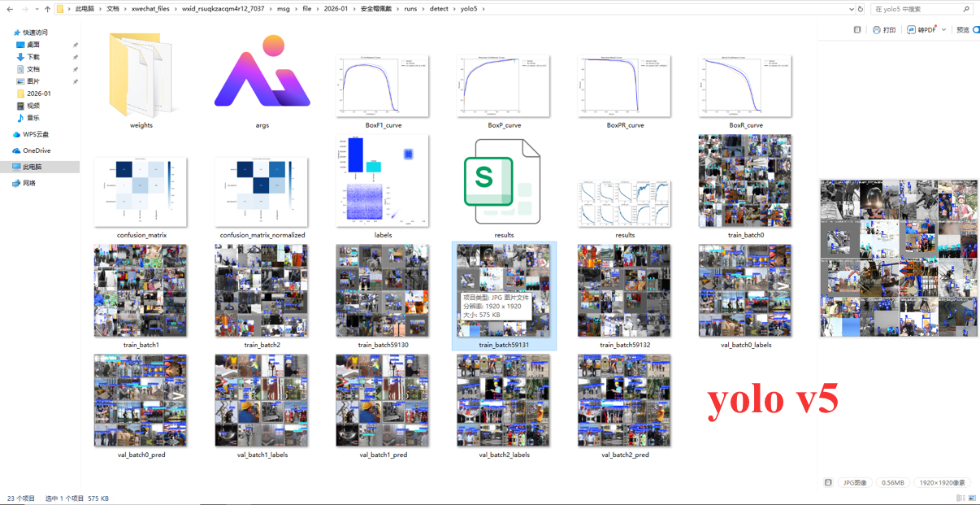Select the val_batch1_labels image

click(262, 400)
